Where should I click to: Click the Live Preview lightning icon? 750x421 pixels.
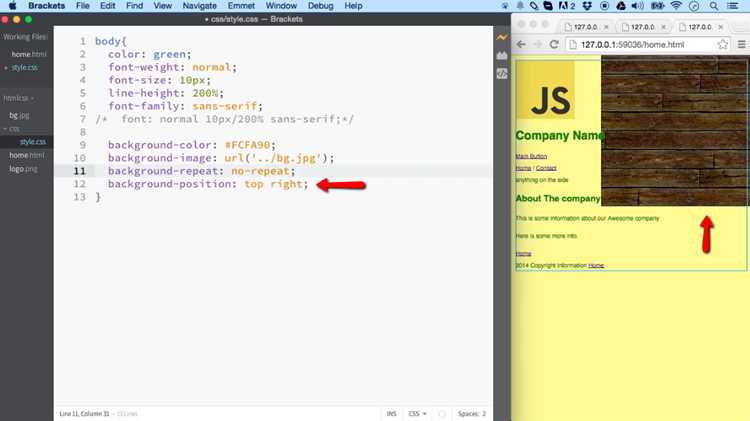pyautogui.click(x=501, y=37)
